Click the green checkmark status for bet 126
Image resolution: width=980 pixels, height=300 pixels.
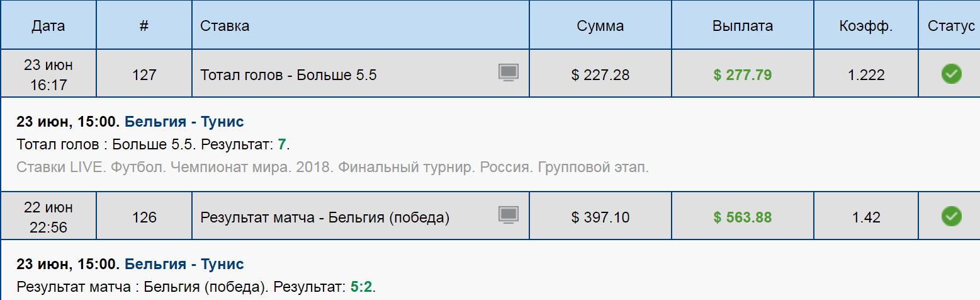(951, 217)
